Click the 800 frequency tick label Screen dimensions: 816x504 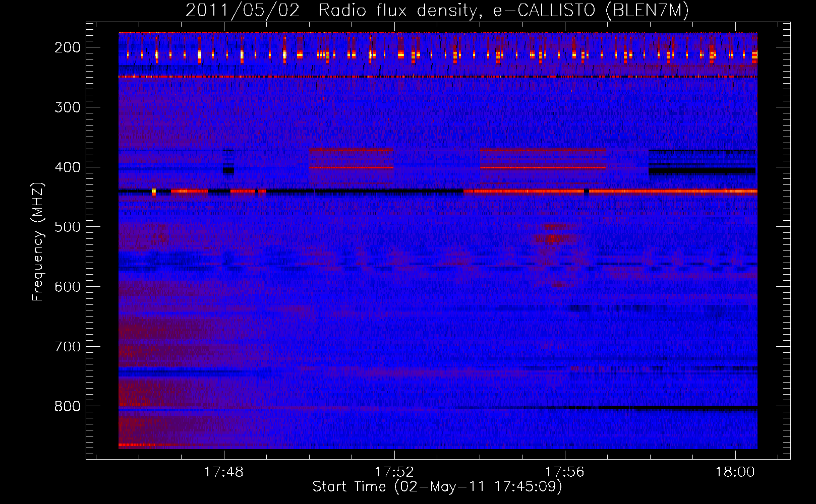[x=68, y=406]
